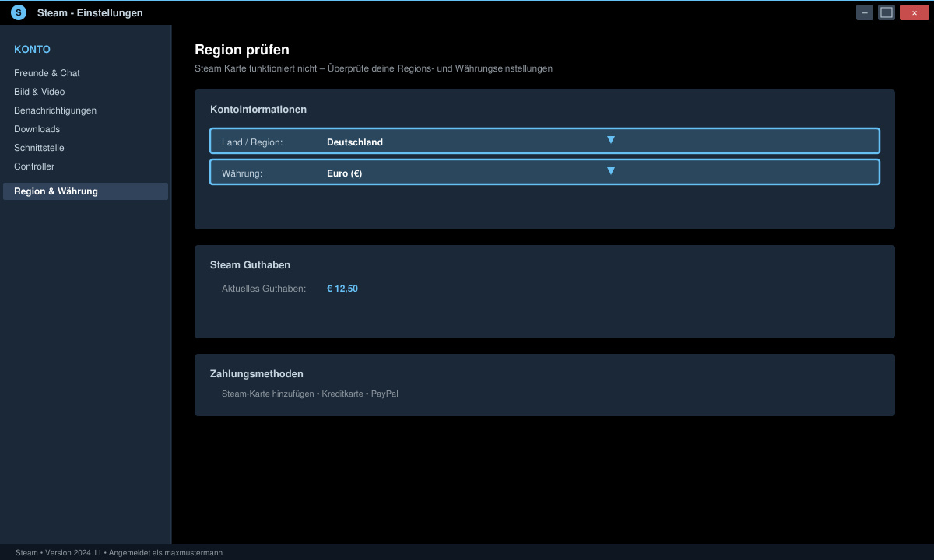Open Controller settings
Viewport: 934px width, 560px height.
[34, 166]
